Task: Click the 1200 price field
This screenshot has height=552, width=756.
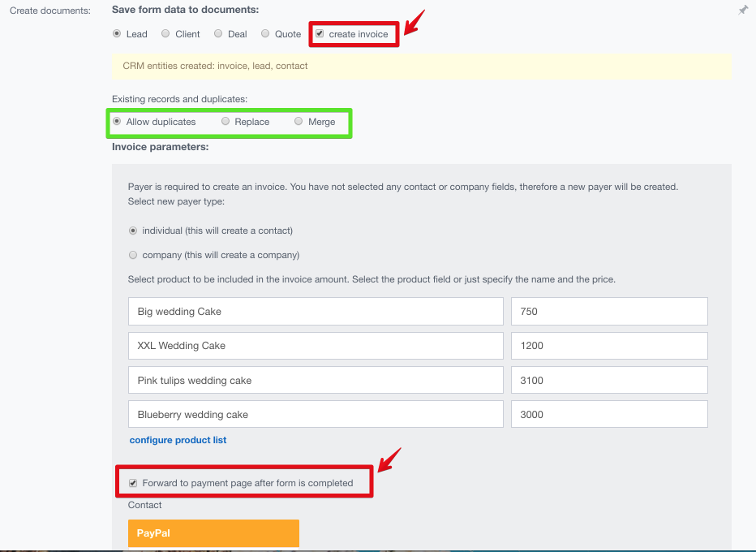Action: 609,346
